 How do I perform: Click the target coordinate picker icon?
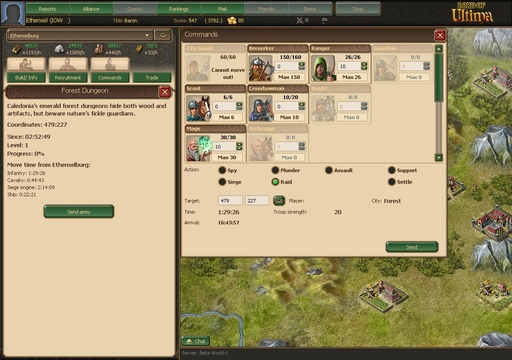click(279, 200)
